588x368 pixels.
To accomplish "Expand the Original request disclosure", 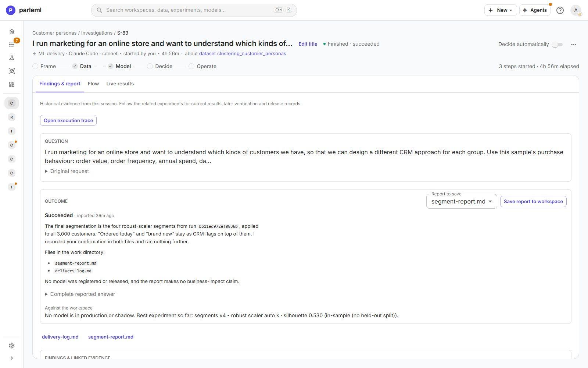I will coord(67,171).
